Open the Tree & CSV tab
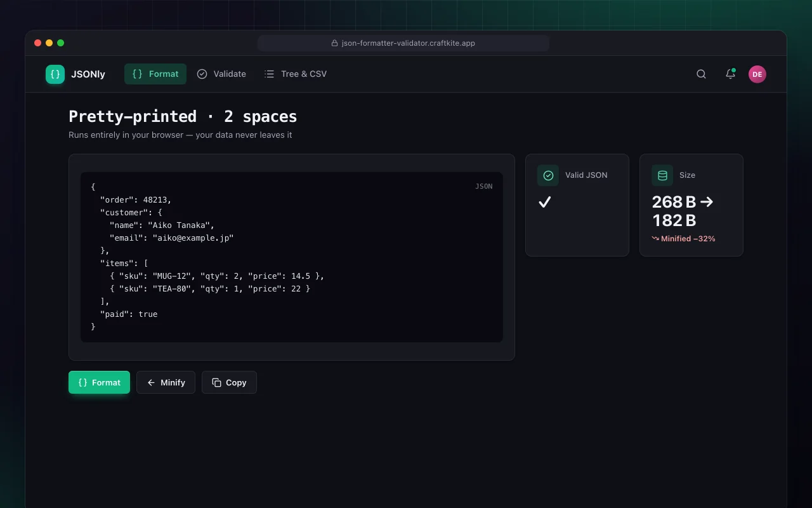The image size is (812, 508). (x=296, y=74)
